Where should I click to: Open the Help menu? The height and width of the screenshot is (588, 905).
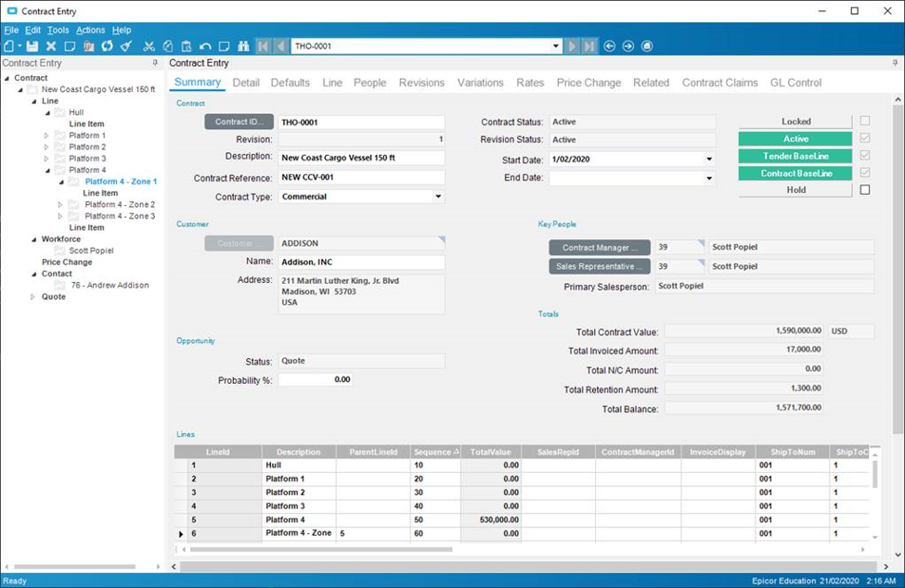click(x=122, y=30)
